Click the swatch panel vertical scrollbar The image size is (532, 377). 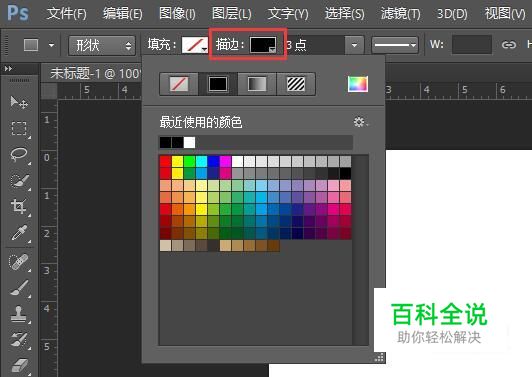tap(360, 250)
